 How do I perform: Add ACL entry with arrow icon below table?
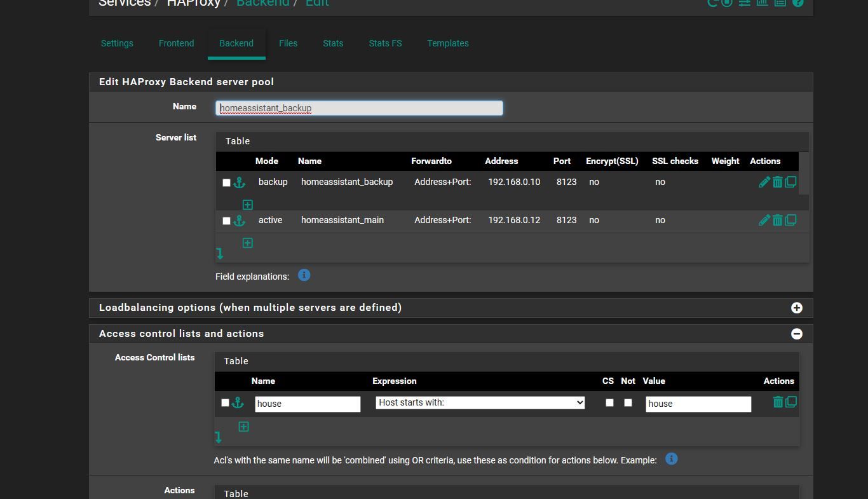pos(219,437)
